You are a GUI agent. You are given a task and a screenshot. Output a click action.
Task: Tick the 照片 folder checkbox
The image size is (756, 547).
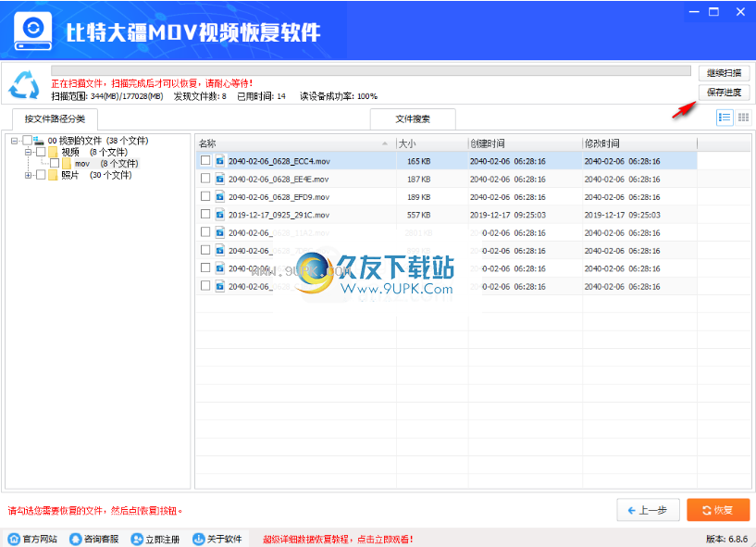pyautogui.click(x=41, y=175)
